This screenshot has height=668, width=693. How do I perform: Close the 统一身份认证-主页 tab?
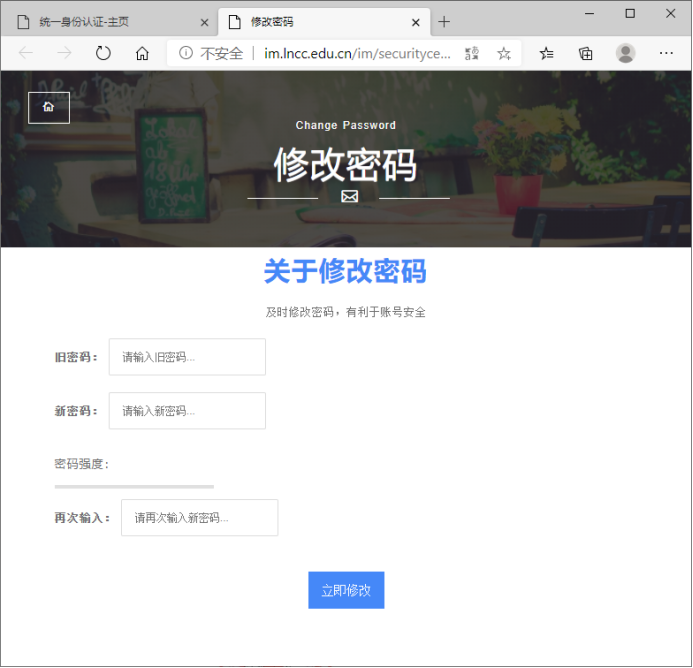204,22
